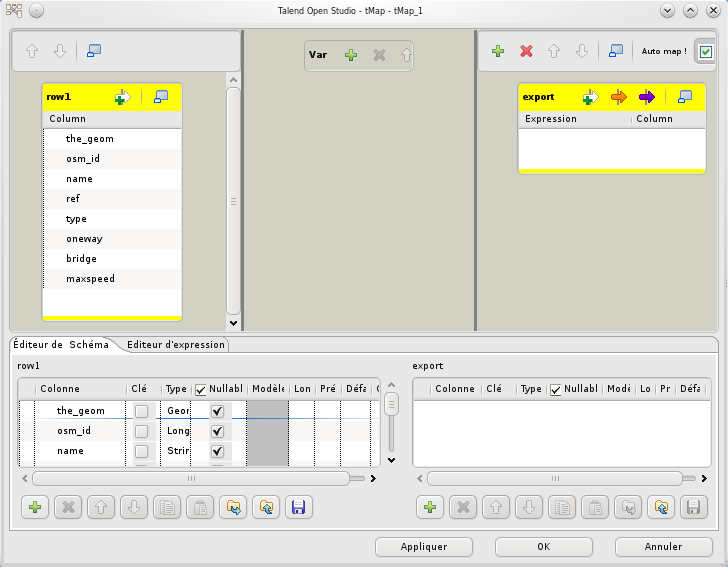Viewport: 728px width, 567px height.
Task: Toggle the Clé checkbox for the_geom
Action: click(142, 411)
